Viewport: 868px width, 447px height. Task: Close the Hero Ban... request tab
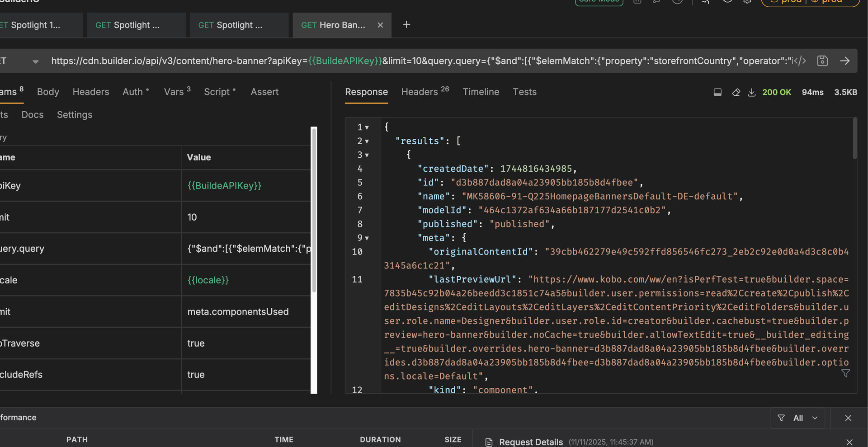click(x=380, y=25)
